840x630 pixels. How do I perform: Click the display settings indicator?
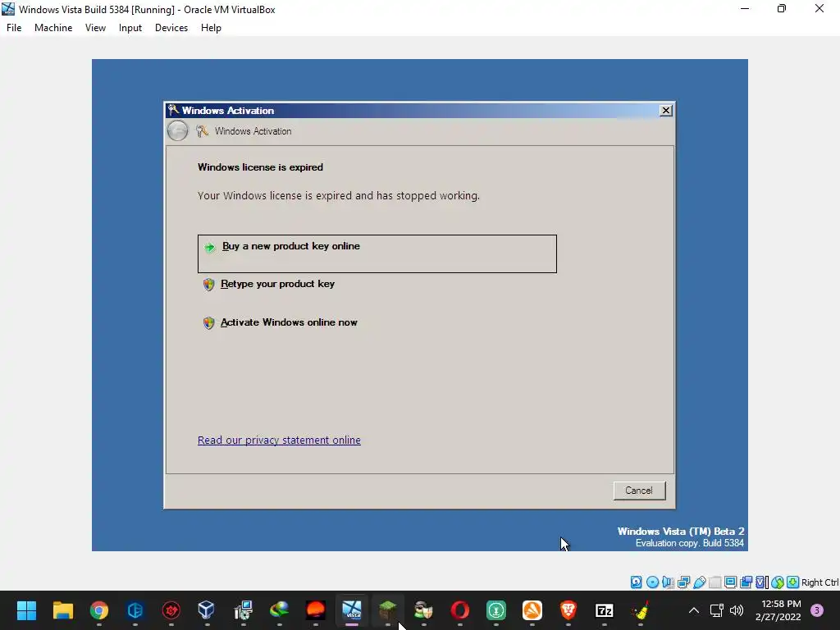[x=731, y=582]
